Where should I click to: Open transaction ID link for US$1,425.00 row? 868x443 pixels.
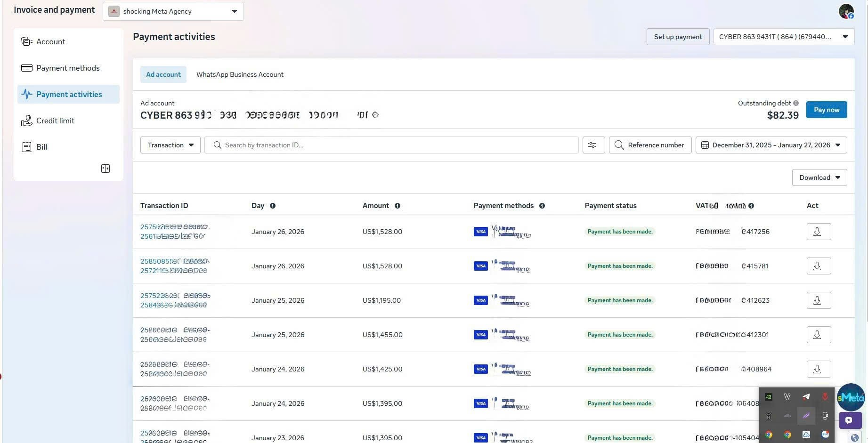[x=175, y=369]
